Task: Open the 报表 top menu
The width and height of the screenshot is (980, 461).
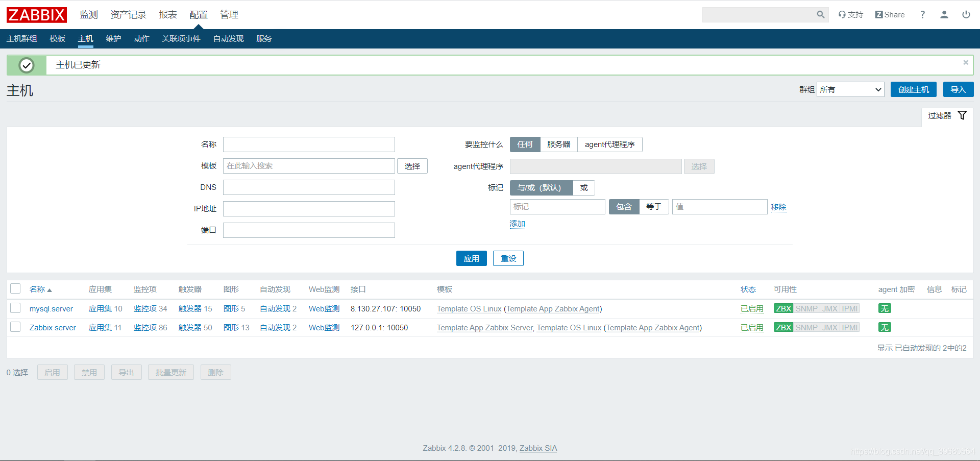Action: pos(168,15)
